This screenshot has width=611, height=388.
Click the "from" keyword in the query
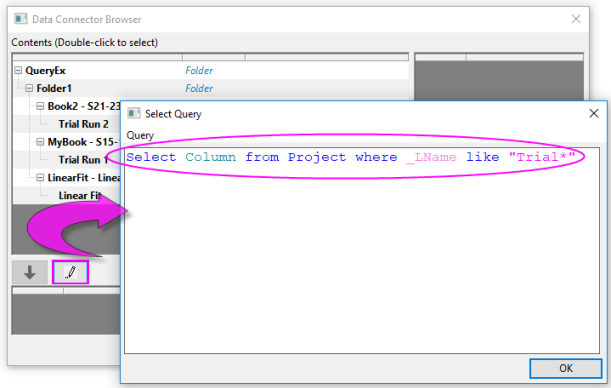click(262, 157)
